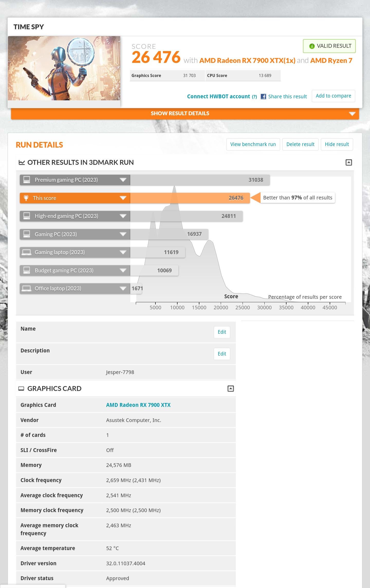Click the username Jesper-7798
The image size is (370, 588).
[x=120, y=372]
